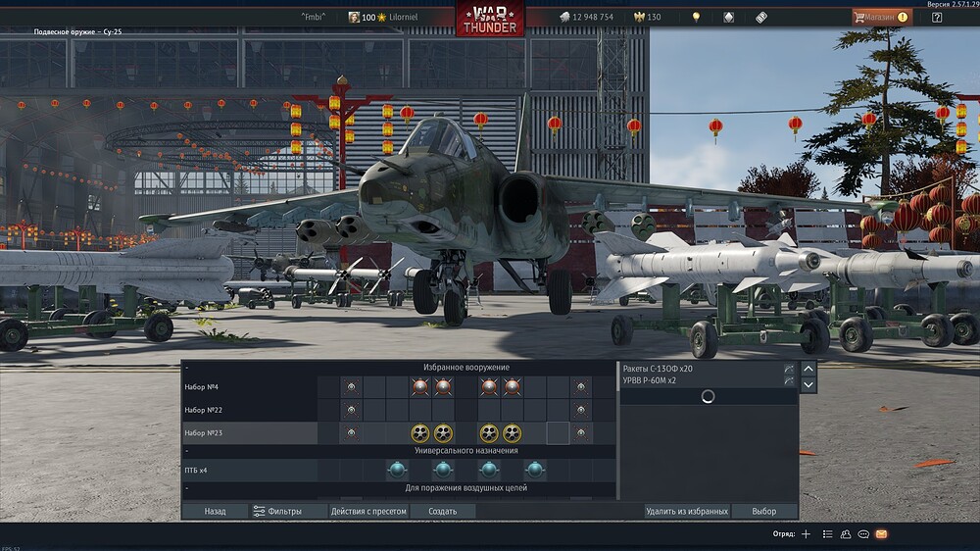
Task: Click left missile icon in Набор №22 row
Action: [351, 410]
